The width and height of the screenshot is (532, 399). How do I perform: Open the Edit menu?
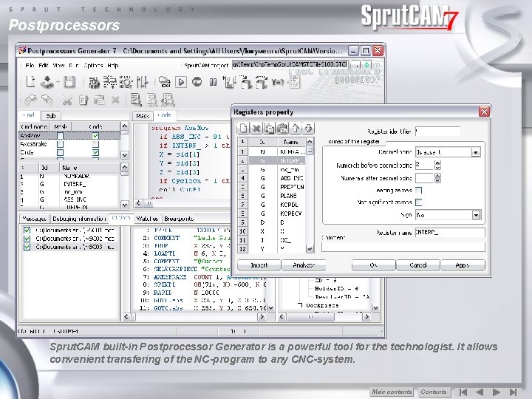pyautogui.click(x=44, y=65)
